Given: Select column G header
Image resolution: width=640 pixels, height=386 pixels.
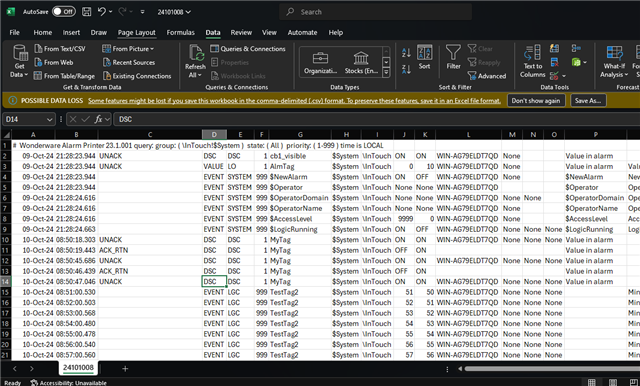Looking at the screenshot, I should (x=300, y=135).
